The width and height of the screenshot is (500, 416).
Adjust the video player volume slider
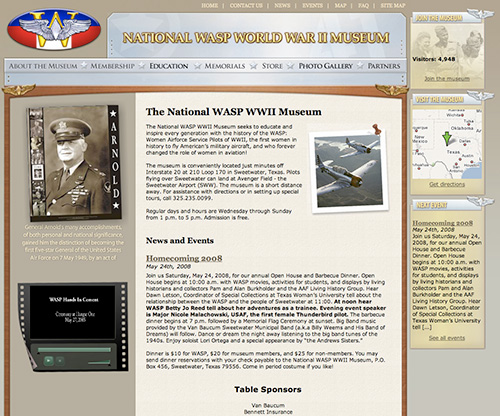(99, 362)
